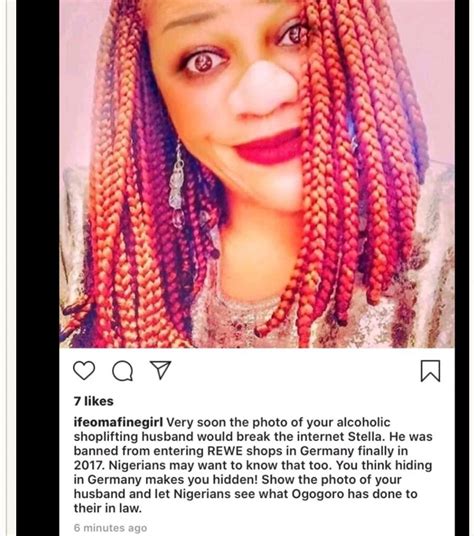
Task: View the 7 likes list
Action: [93, 401]
